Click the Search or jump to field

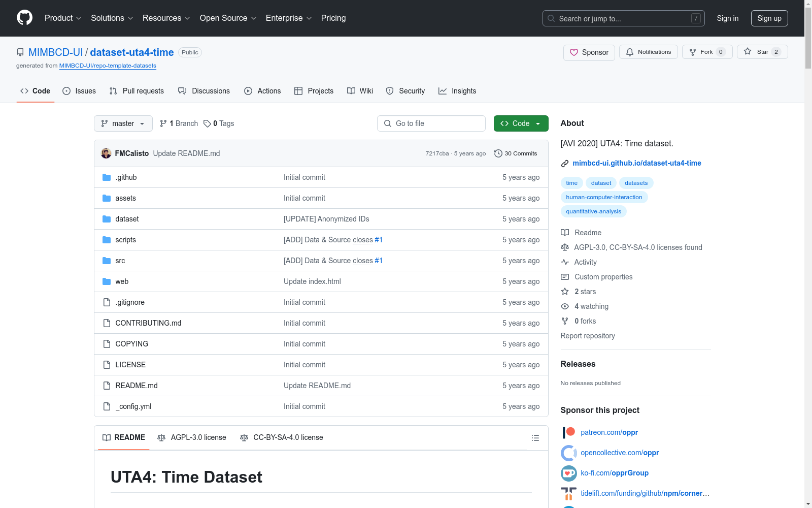(624, 18)
